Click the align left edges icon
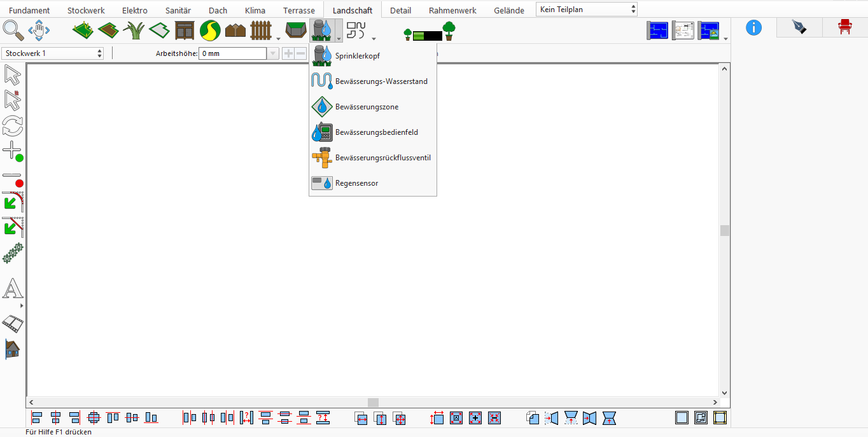Viewport: 868px width, 437px height. coord(36,418)
